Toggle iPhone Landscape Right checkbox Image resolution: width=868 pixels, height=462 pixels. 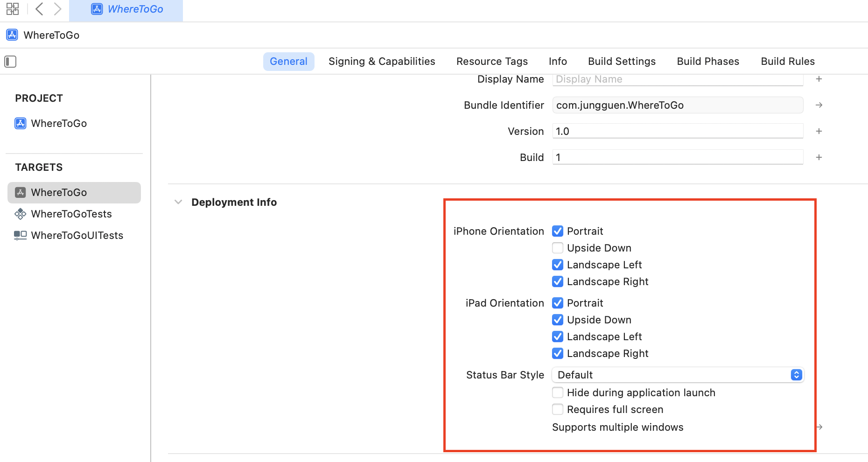pyautogui.click(x=557, y=281)
